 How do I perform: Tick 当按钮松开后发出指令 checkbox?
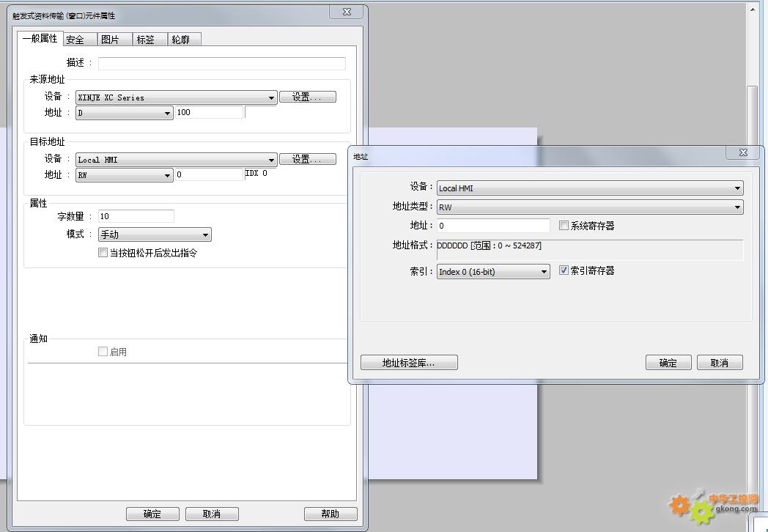(103, 253)
